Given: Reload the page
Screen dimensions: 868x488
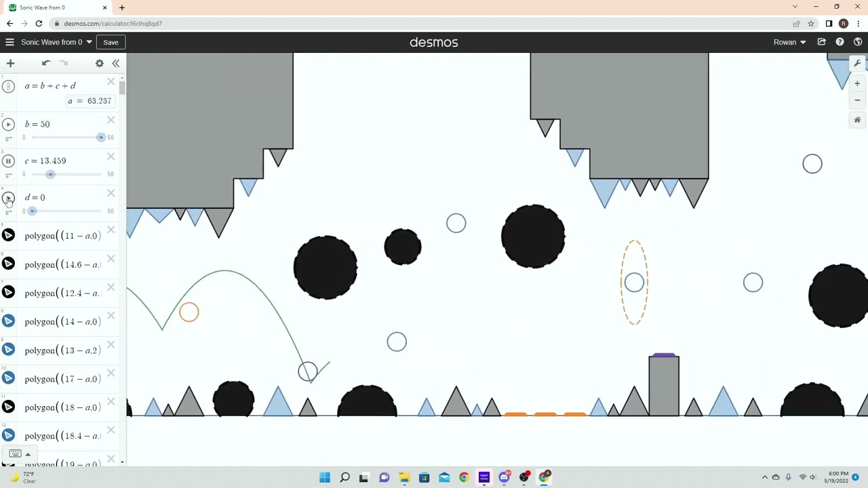Looking at the screenshot, I should click(x=39, y=24).
